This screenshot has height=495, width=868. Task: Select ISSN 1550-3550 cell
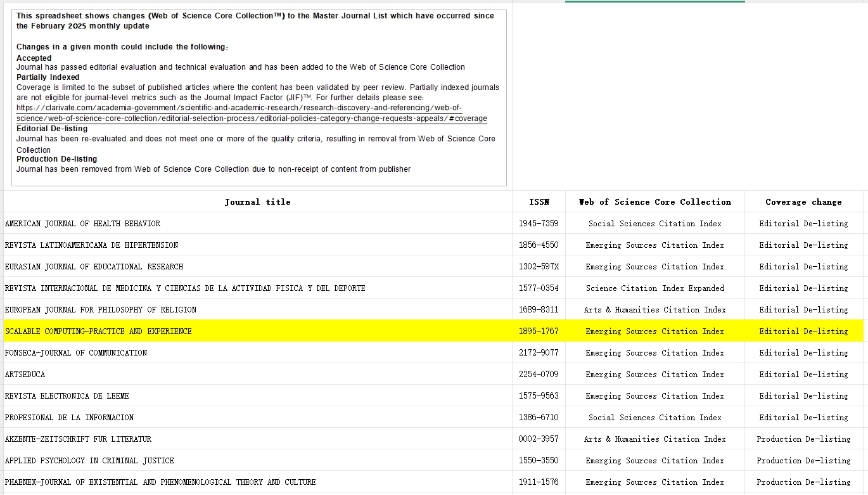(x=539, y=460)
